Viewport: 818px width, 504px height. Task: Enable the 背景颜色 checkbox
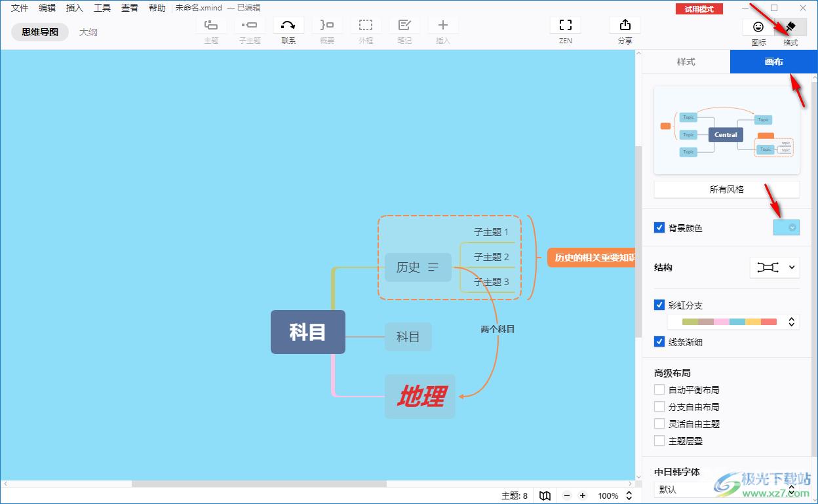click(659, 228)
